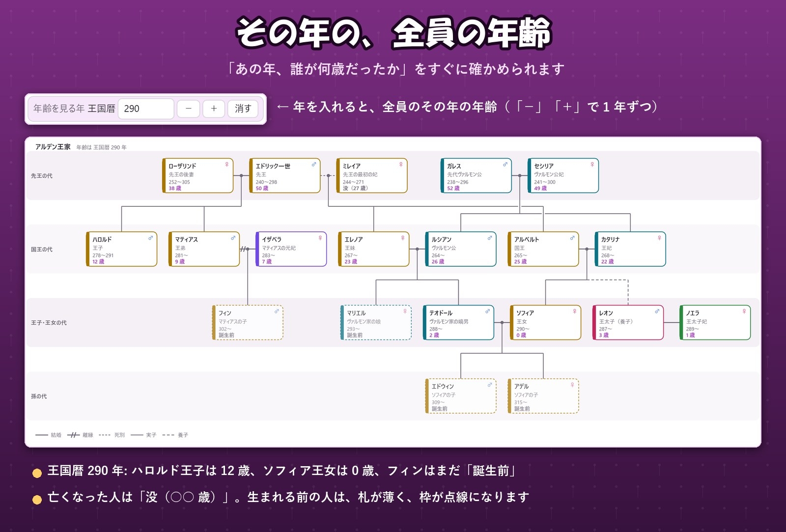Screen dimensions: 786x532
Task: Select the エドウィン card
Action: coord(461,396)
